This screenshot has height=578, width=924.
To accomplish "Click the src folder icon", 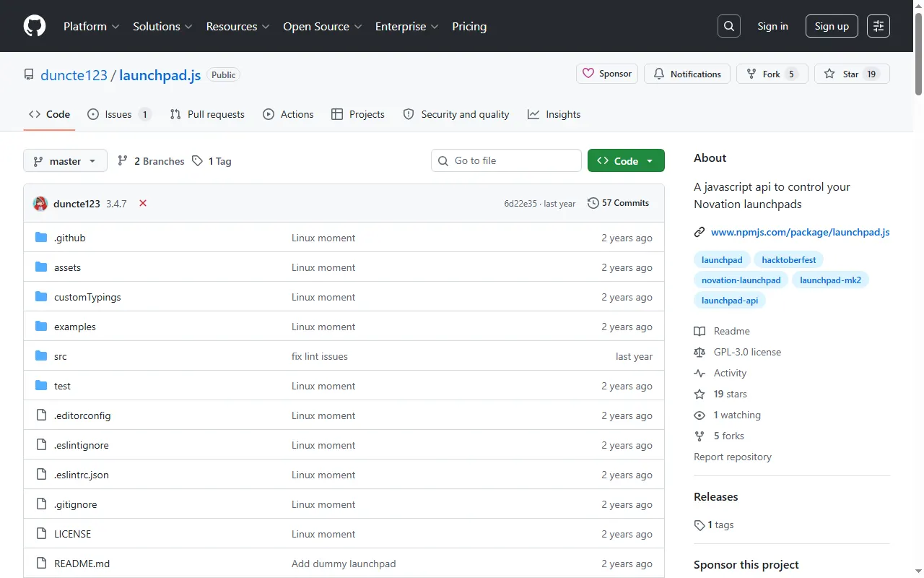I will point(41,356).
